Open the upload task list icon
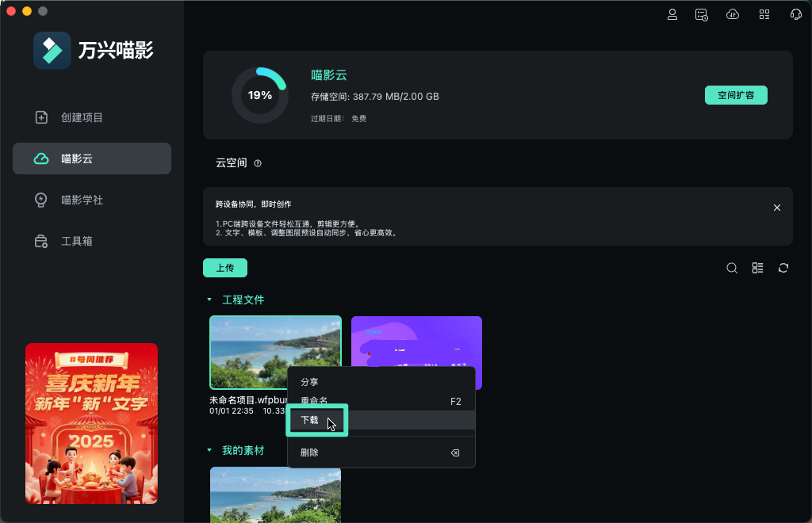 tap(701, 14)
